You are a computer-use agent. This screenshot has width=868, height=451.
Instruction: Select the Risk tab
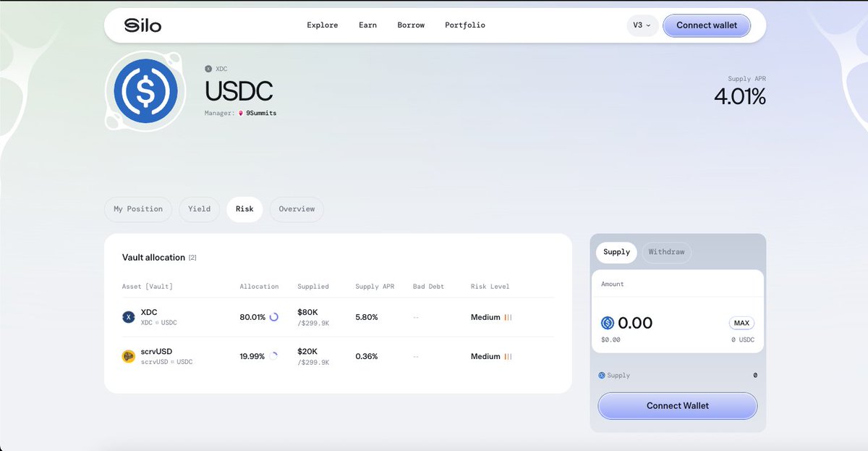pyautogui.click(x=244, y=209)
